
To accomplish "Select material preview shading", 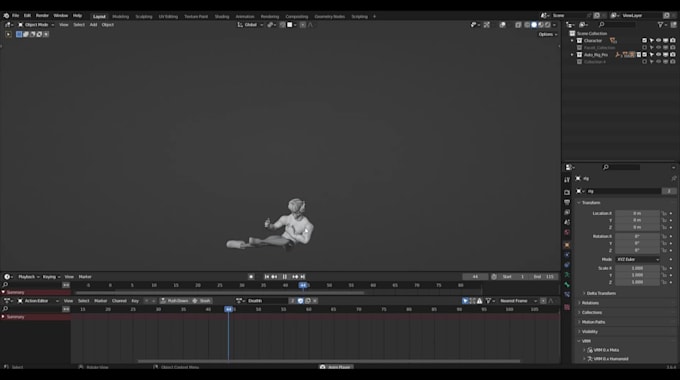I will pyautogui.click(x=541, y=25).
